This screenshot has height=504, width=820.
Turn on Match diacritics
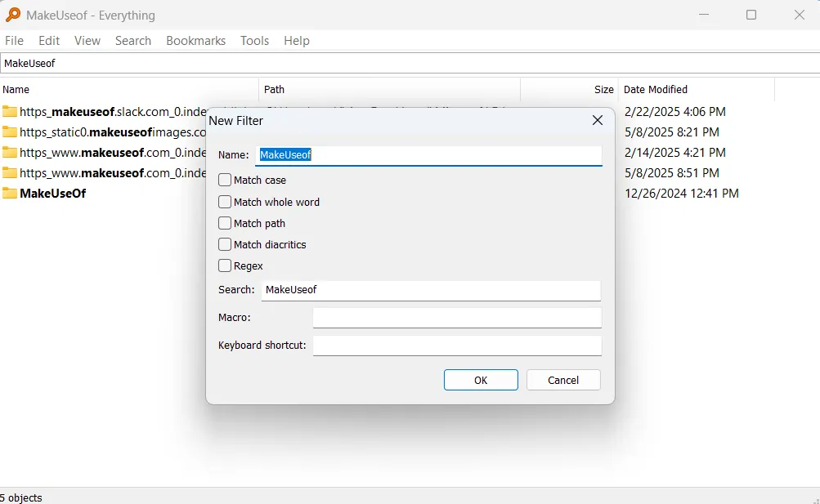point(225,244)
